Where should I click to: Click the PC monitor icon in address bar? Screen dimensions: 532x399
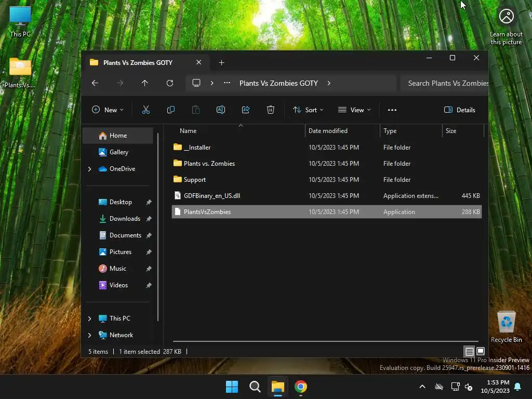coord(196,83)
